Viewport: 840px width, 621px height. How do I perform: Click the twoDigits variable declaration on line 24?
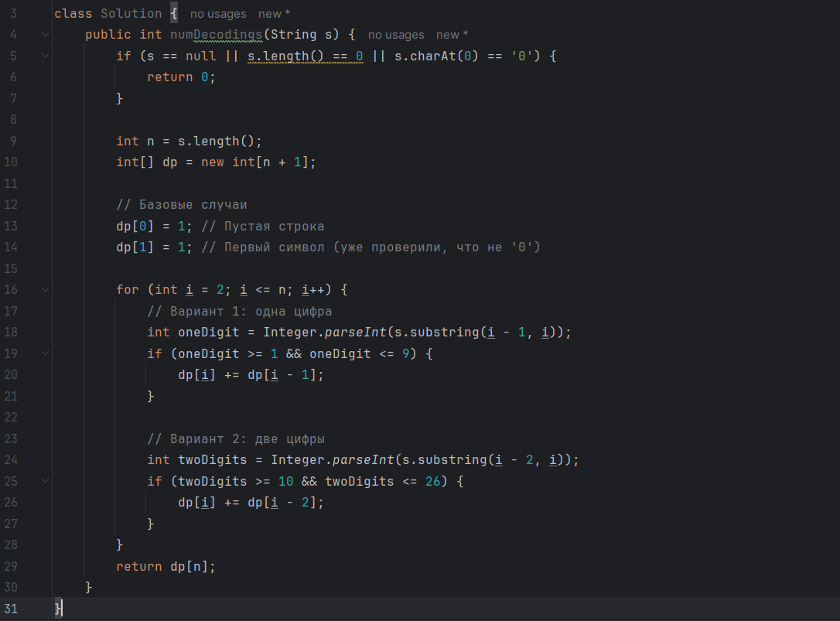[x=212, y=459]
